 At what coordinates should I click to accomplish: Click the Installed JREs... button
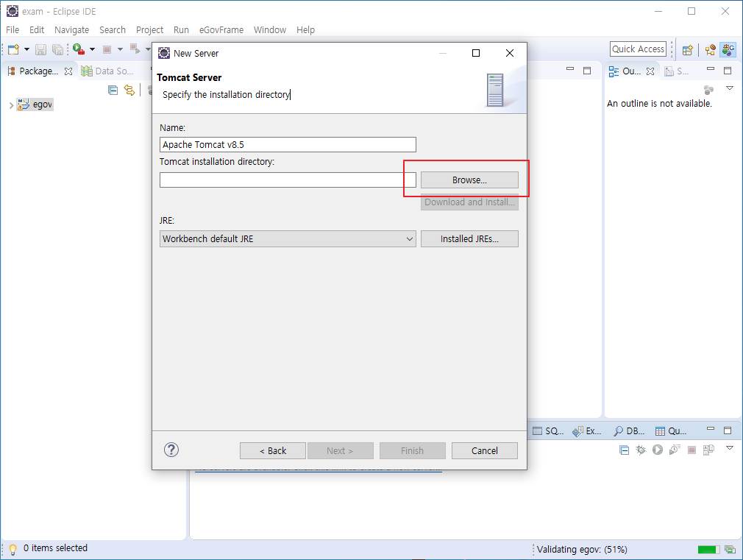[x=469, y=239]
